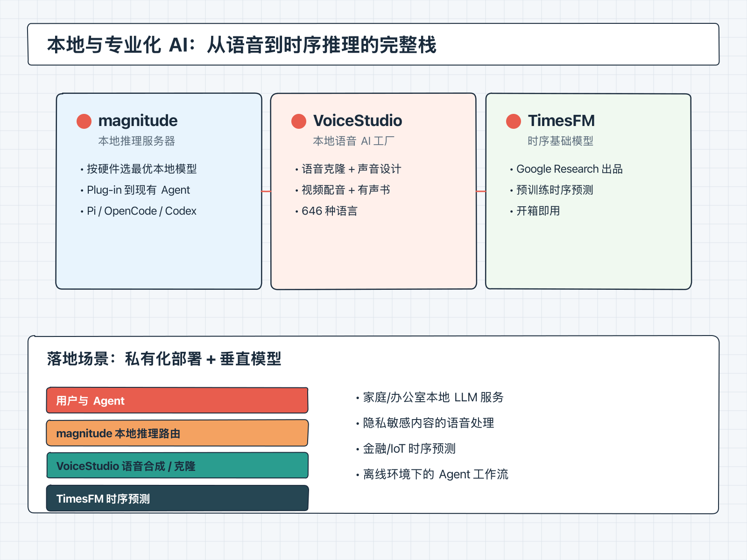
Task: Select the VoiceStudio 语音合成 / 克隆 bar
Action: click(x=177, y=466)
